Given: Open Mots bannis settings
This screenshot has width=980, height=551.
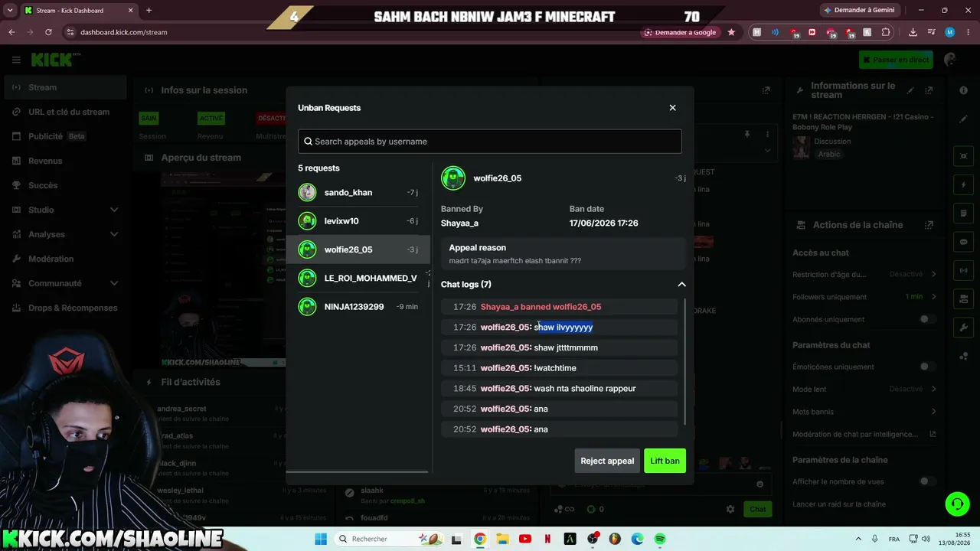Looking at the screenshot, I should click(864, 412).
